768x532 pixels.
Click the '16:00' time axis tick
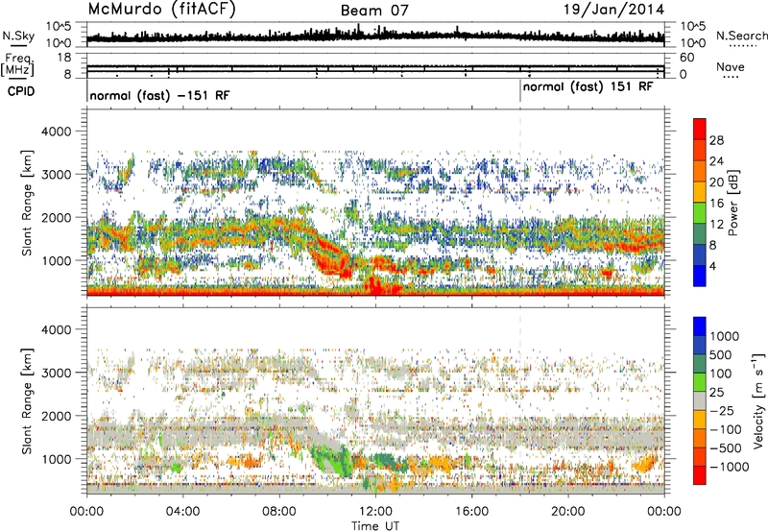[x=471, y=512]
